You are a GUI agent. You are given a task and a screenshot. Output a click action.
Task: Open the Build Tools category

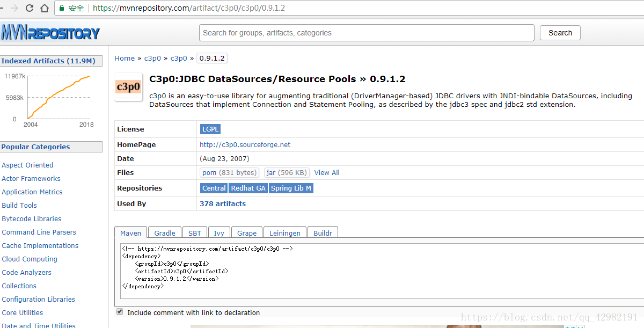pos(19,205)
